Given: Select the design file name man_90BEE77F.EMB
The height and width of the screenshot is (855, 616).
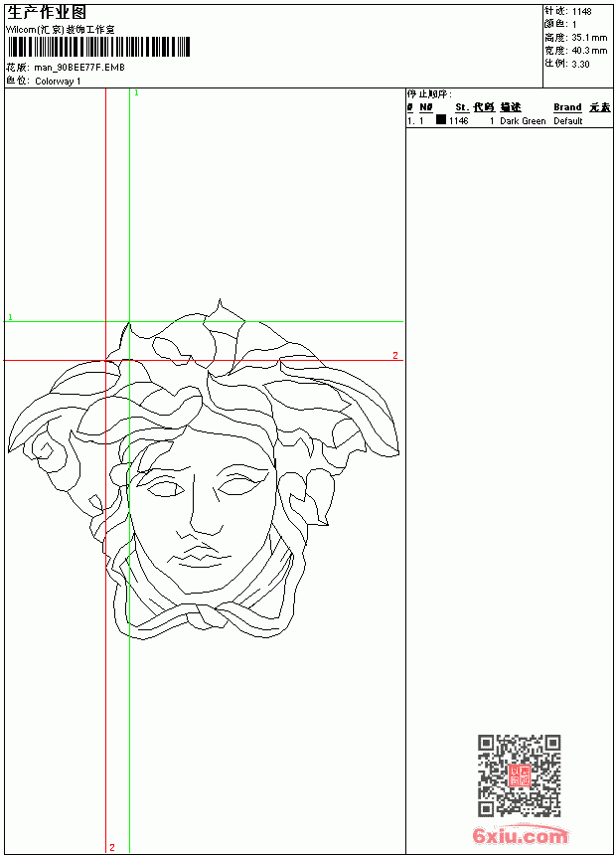Looking at the screenshot, I should point(79,68).
